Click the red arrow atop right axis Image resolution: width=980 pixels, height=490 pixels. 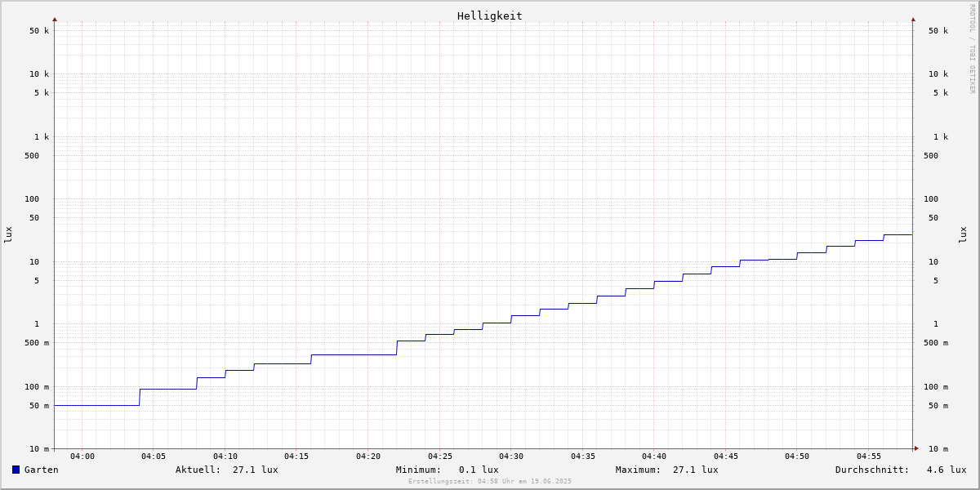(913, 19)
